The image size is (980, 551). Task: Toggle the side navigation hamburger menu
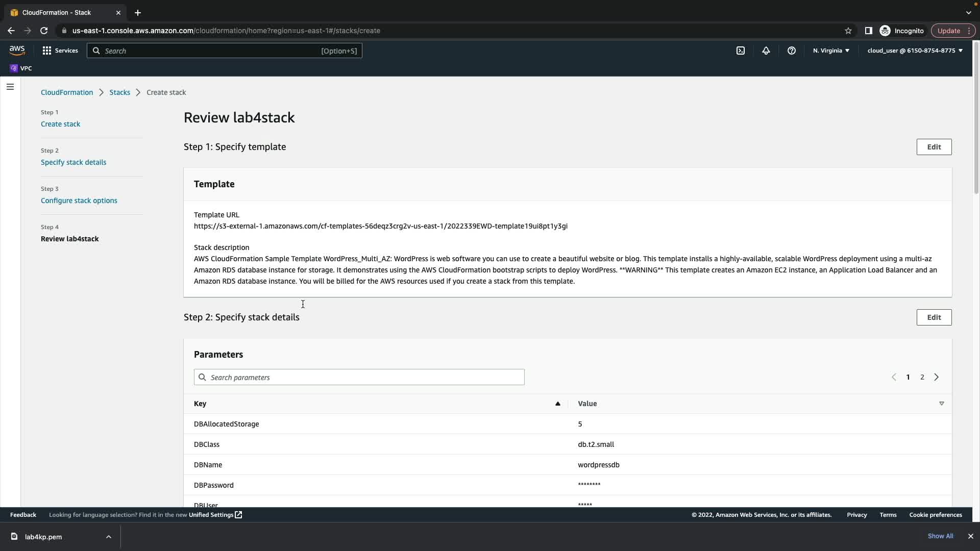[10, 87]
